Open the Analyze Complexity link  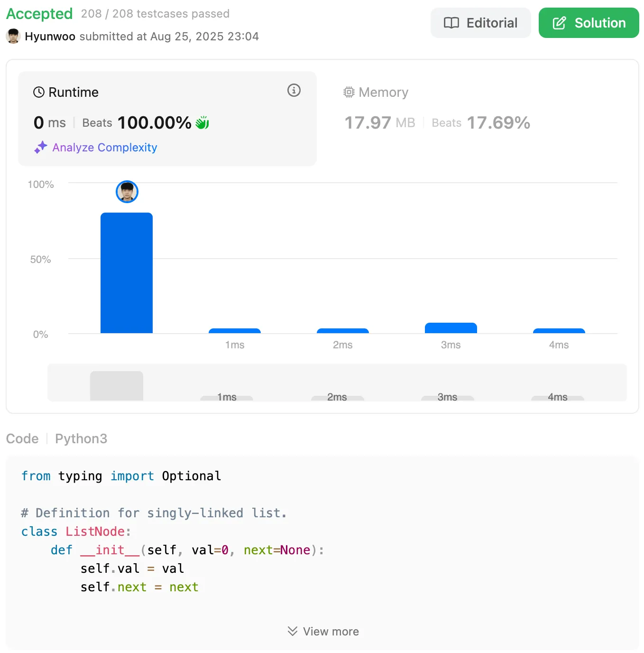(105, 148)
